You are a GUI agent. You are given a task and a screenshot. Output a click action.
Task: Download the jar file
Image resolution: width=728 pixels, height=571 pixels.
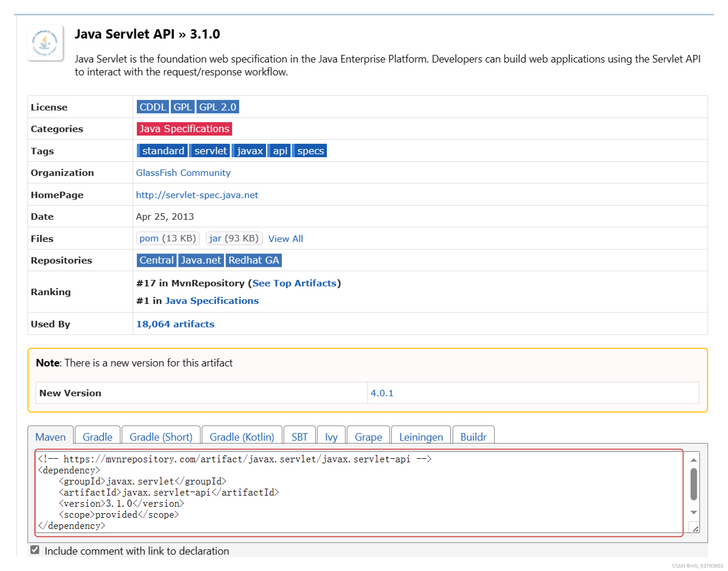pos(215,238)
